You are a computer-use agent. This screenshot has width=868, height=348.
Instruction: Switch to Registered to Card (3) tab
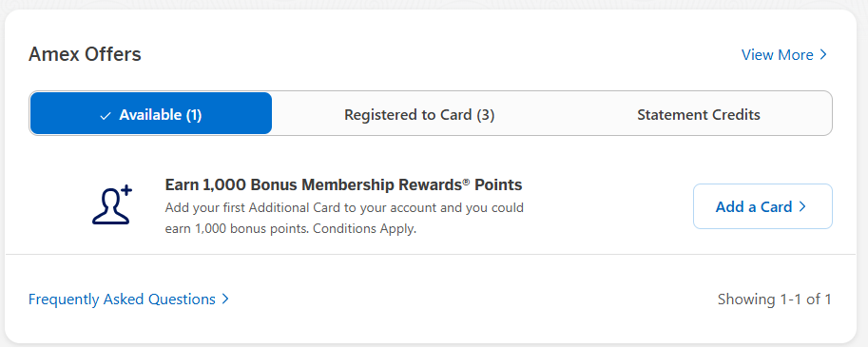pos(419,115)
